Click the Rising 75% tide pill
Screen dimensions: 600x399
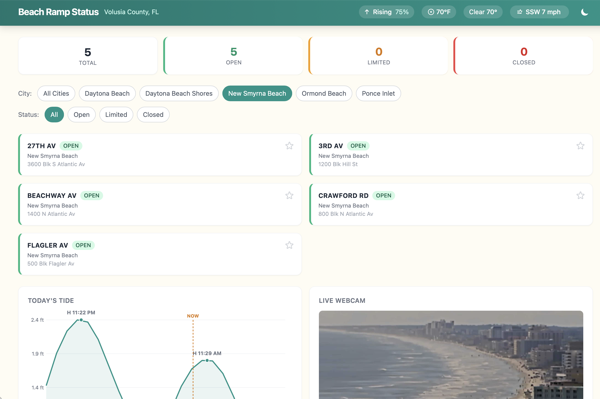point(386,12)
